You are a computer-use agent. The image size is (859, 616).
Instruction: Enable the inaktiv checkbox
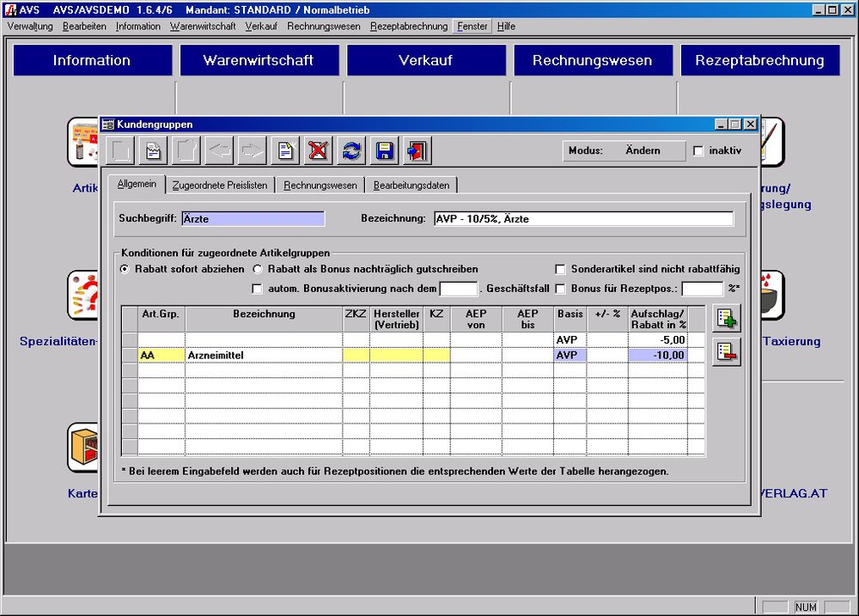click(698, 151)
